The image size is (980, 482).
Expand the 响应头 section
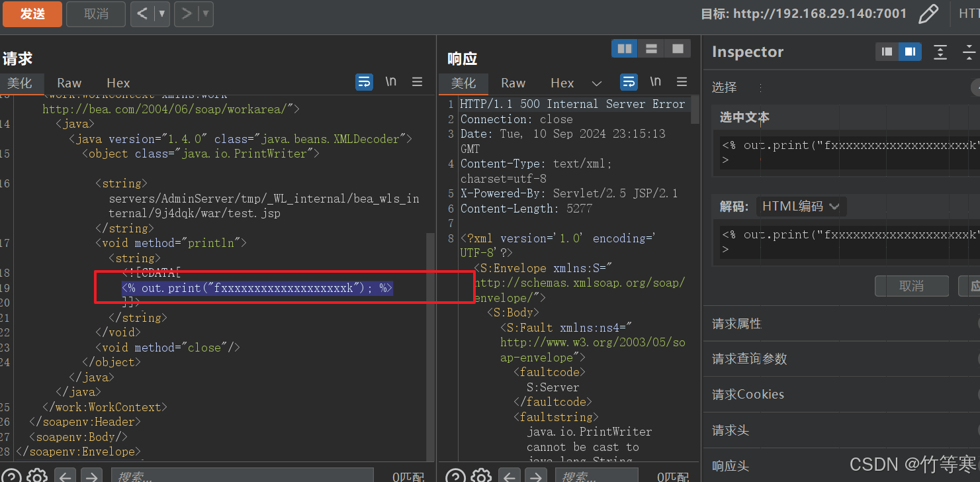pos(841,465)
